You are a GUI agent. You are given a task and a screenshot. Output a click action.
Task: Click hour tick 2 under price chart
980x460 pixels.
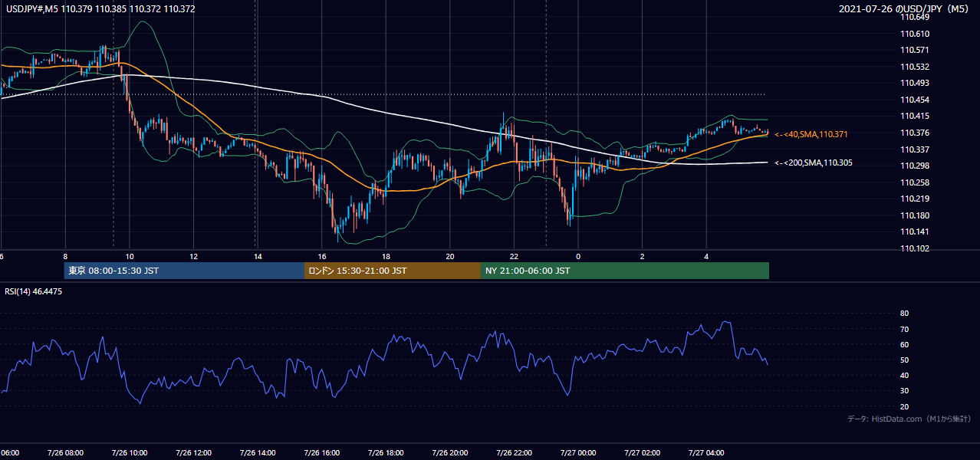pos(643,257)
